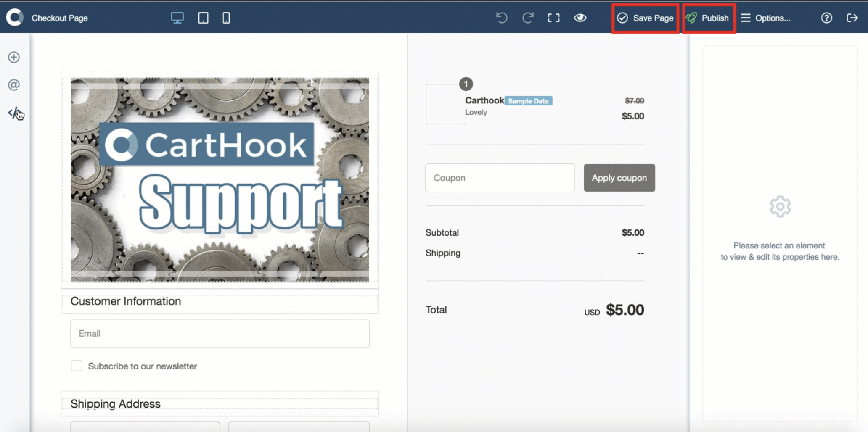Select the Shipping Address heading
The width and height of the screenshot is (868, 432).
click(115, 403)
